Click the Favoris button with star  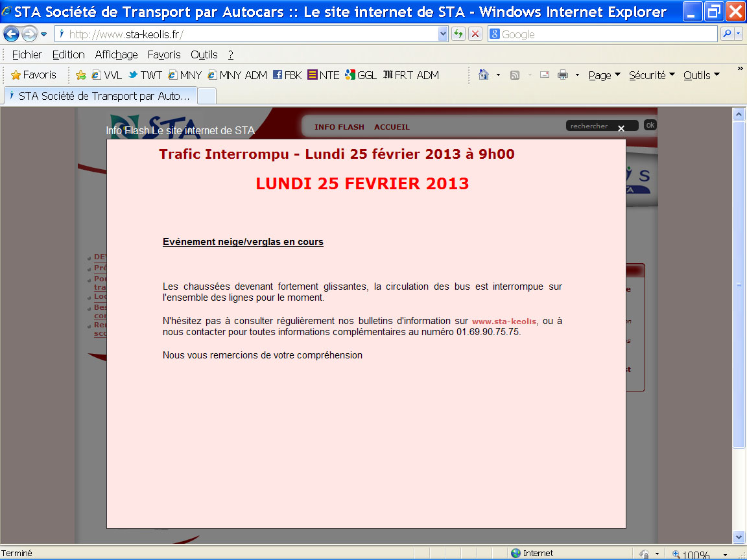tap(34, 75)
